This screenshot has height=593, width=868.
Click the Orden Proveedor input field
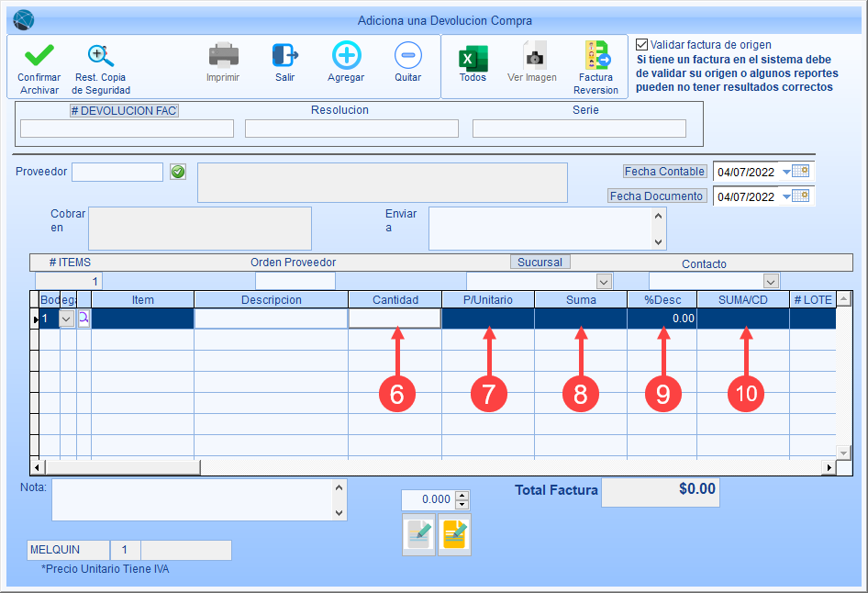tap(295, 281)
